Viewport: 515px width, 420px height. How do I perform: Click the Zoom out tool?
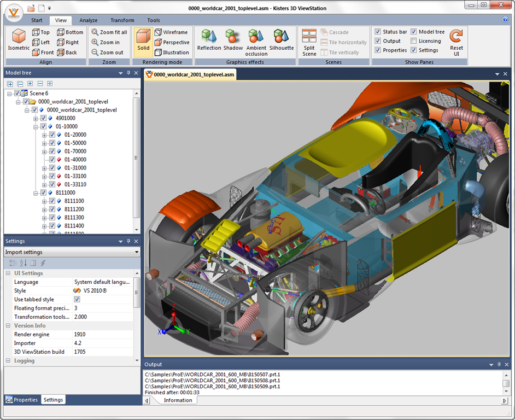click(107, 52)
